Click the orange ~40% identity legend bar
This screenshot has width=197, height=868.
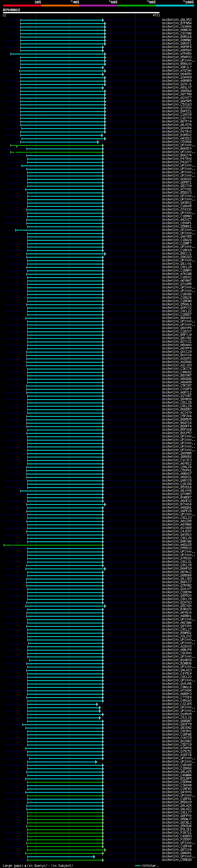[x=60, y=6]
